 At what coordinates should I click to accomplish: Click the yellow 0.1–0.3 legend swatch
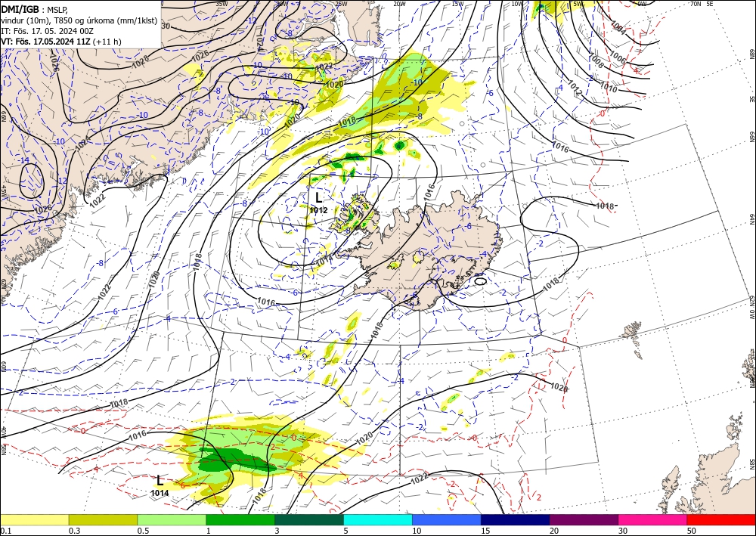pyautogui.click(x=34, y=519)
